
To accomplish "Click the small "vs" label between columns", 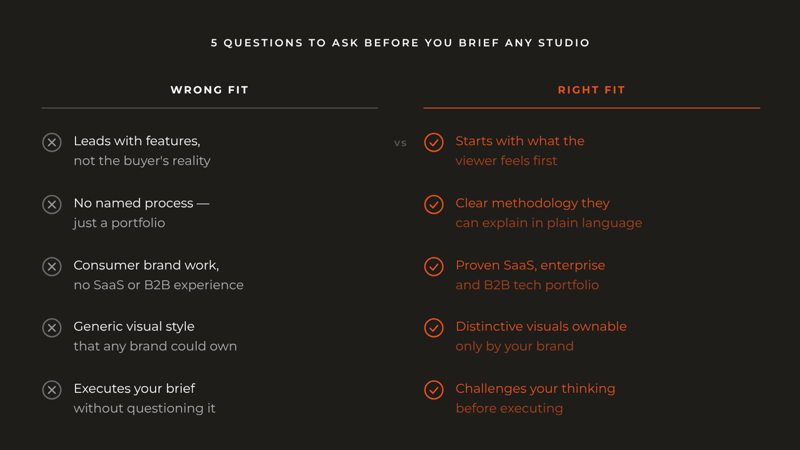I will [x=400, y=143].
